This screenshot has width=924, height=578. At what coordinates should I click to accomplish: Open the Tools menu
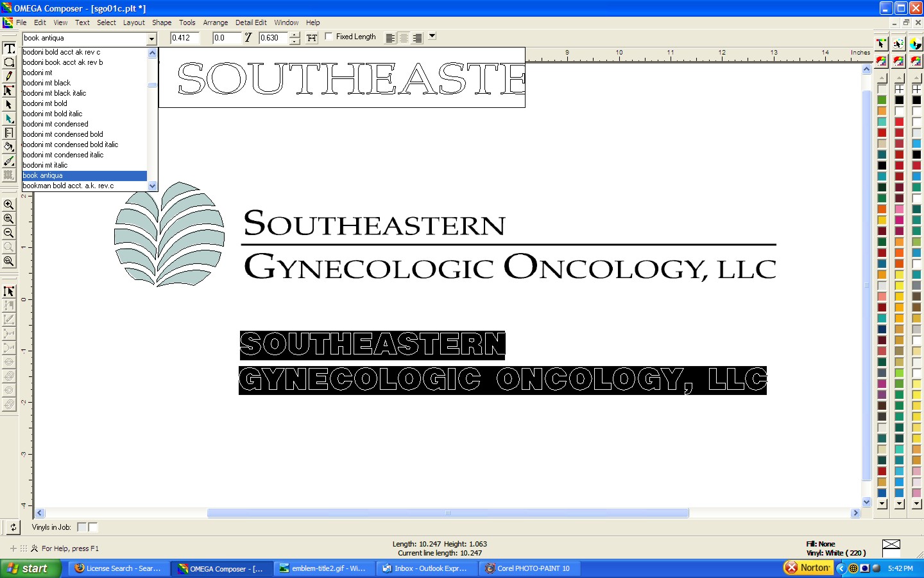[187, 22]
